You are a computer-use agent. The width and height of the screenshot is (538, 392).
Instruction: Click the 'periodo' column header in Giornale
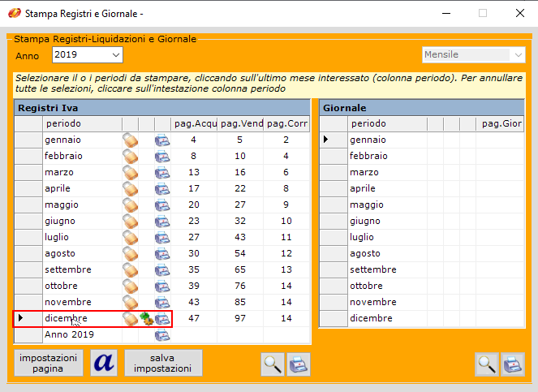coord(369,123)
